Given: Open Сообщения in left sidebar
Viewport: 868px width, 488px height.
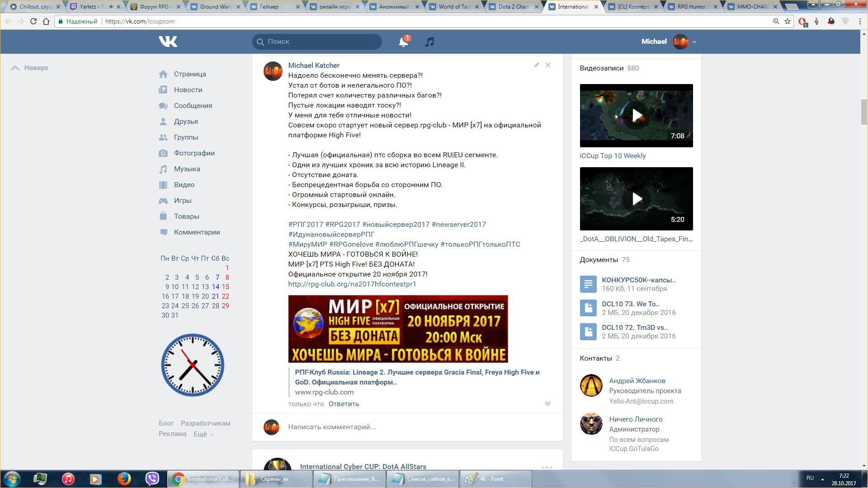Looking at the screenshot, I should (x=193, y=106).
